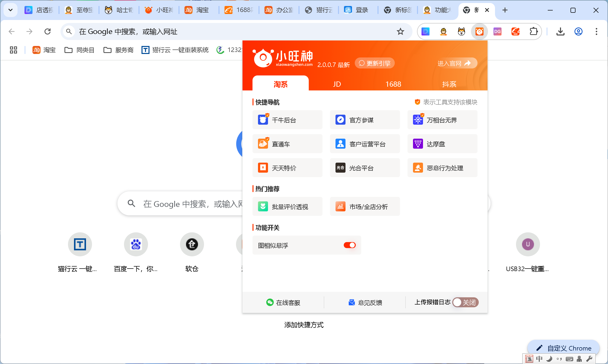Open the 软仓 shortcut tile
The height and width of the screenshot is (364, 608).
(x=192, y=252)
